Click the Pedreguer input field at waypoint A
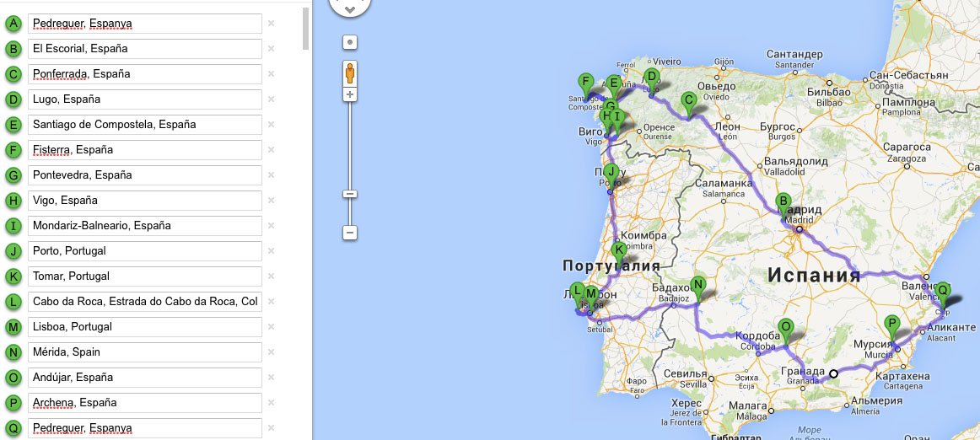The height and width of the screenshot is (440, 980). pyautogui.click(x=144, y=24)
